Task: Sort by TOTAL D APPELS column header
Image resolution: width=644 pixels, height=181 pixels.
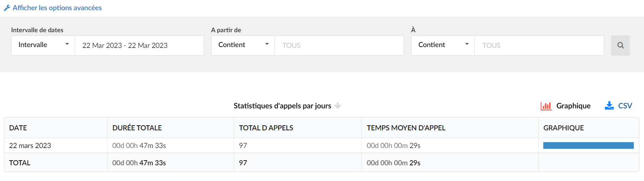Action: point(266,128)
